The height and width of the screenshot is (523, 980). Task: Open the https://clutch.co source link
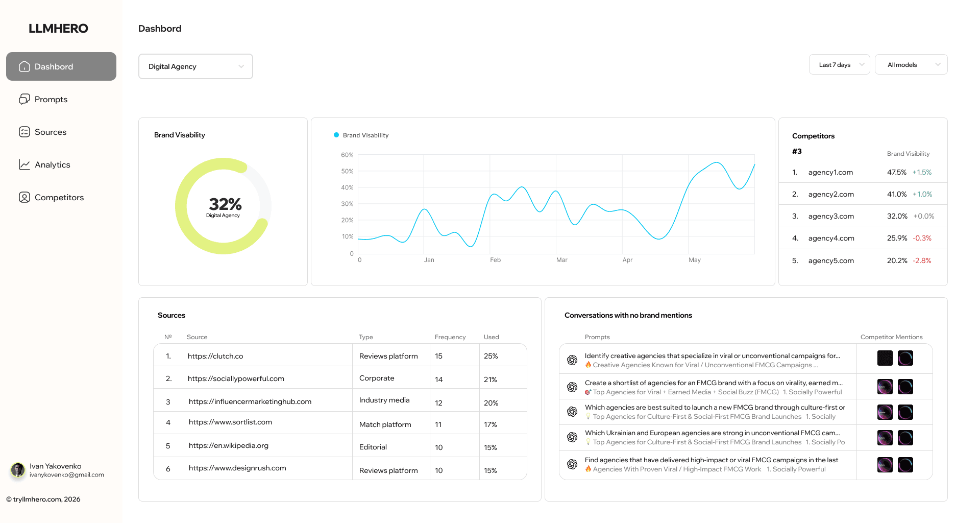(x=215, y=356)
